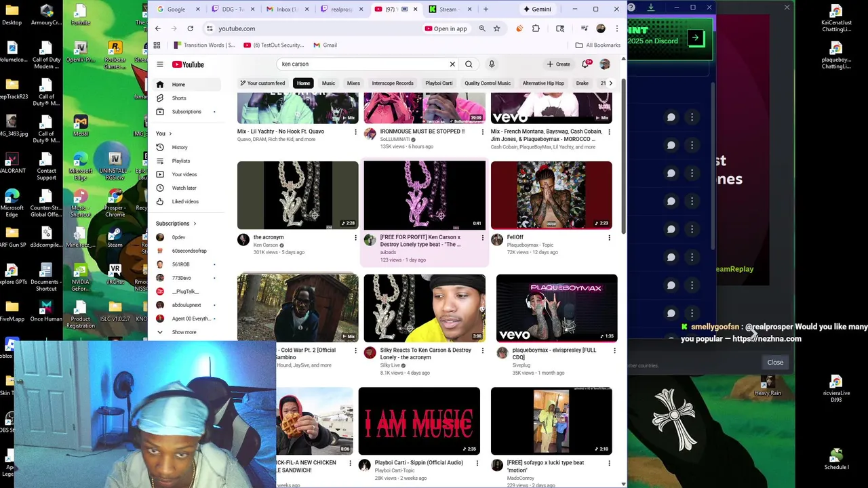The image size is (868, 488).
Task: Open the YouTube guide hamburger menu
Action: click(160, 64)
